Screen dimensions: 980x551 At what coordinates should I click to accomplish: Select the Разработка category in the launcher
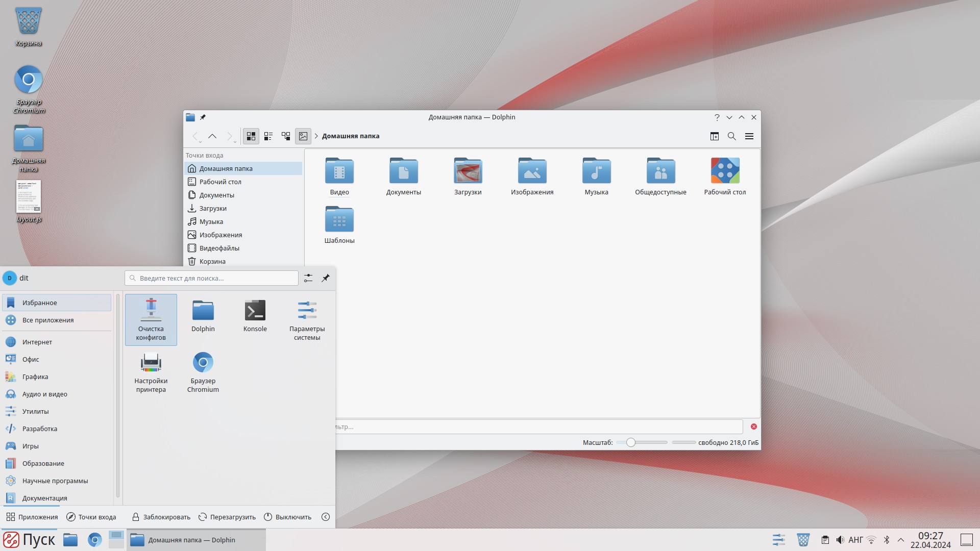39,429
